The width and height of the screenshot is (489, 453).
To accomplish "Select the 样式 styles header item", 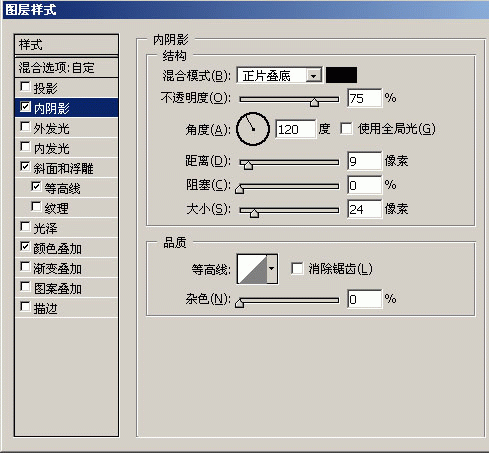I will click(66, 45).
